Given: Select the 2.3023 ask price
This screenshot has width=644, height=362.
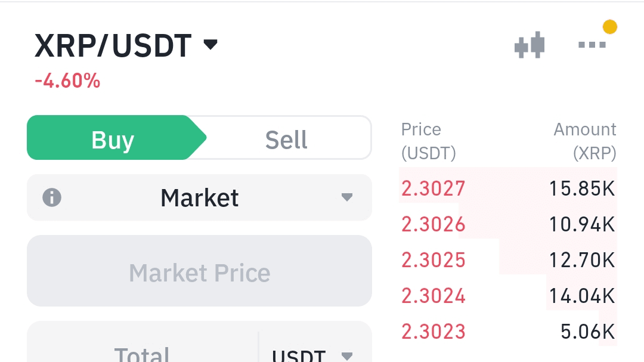Looking at the screenshot, I should coord(434,332).
